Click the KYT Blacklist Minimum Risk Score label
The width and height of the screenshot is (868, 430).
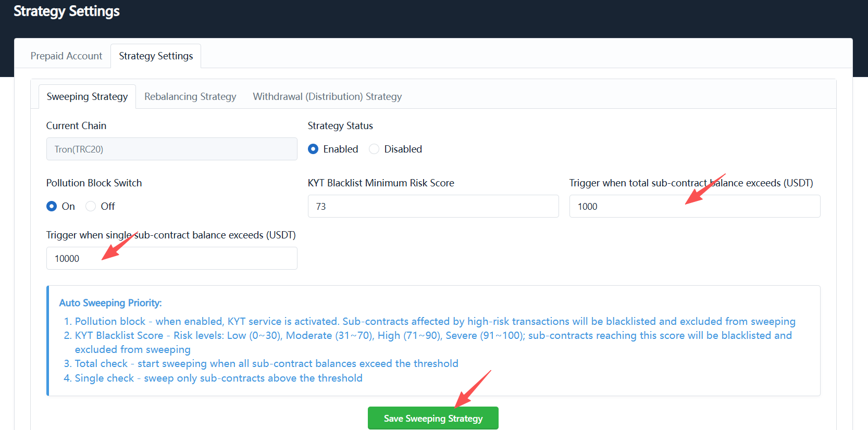pos(381,183)
